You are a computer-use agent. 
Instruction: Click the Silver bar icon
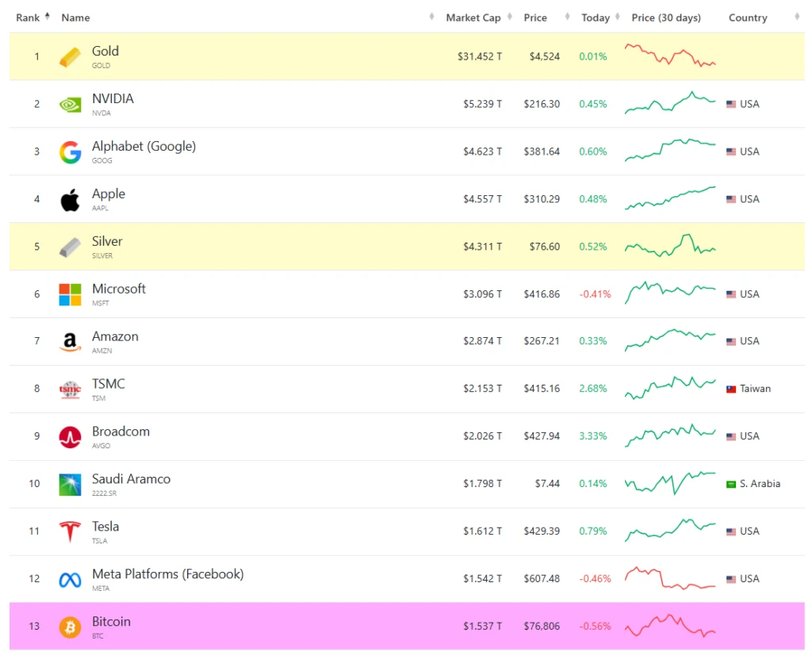pos(70,247)
